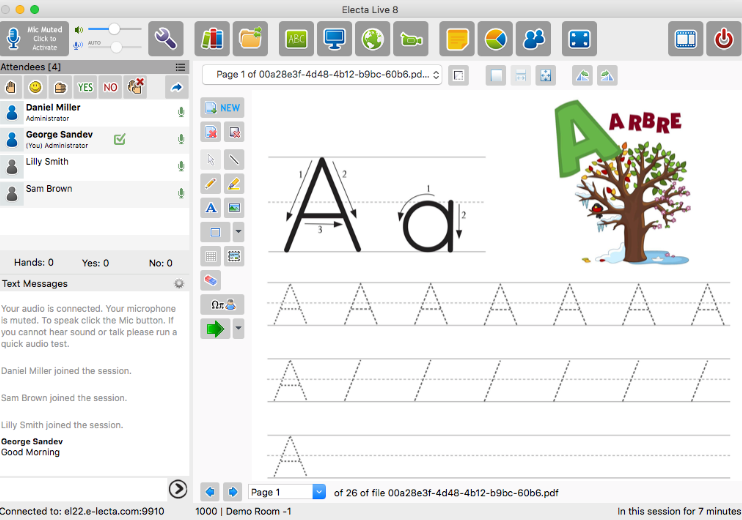Toggle the checkbox next to page selector
This screenshot has height=520, width=742.
pyautogui.click(x=457, y=75)
